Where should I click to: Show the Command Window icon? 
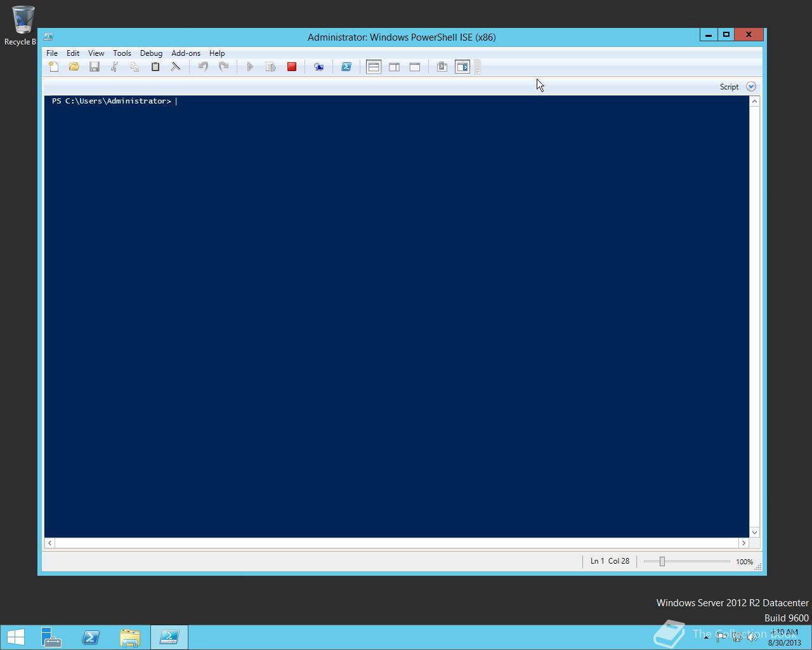coord(442,67)
